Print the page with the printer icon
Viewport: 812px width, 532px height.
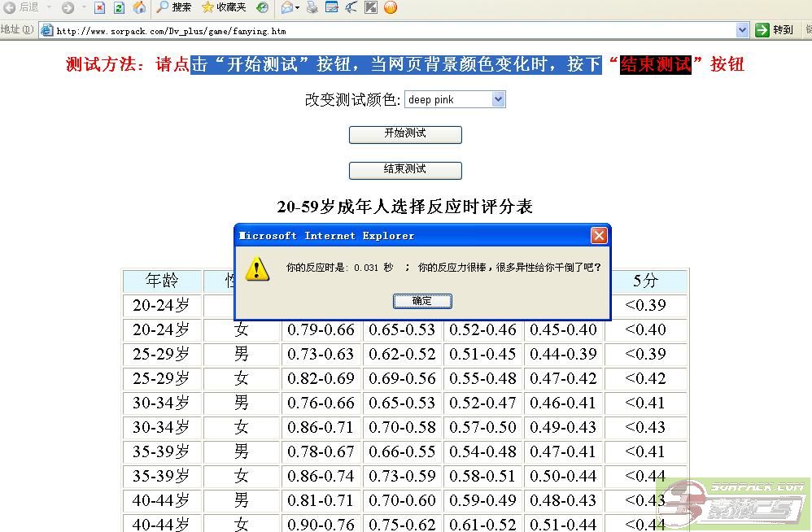coord(312,7)
